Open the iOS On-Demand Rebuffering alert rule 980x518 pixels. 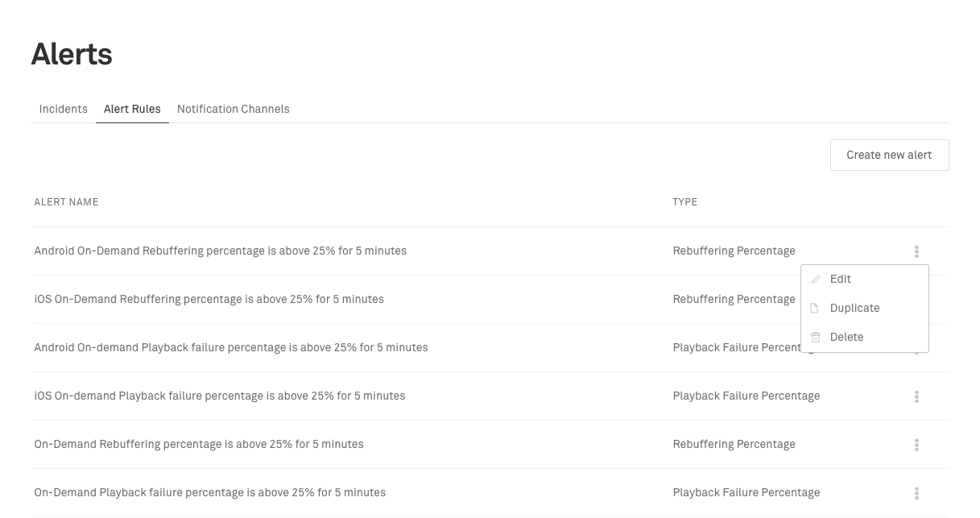(209, 300)
